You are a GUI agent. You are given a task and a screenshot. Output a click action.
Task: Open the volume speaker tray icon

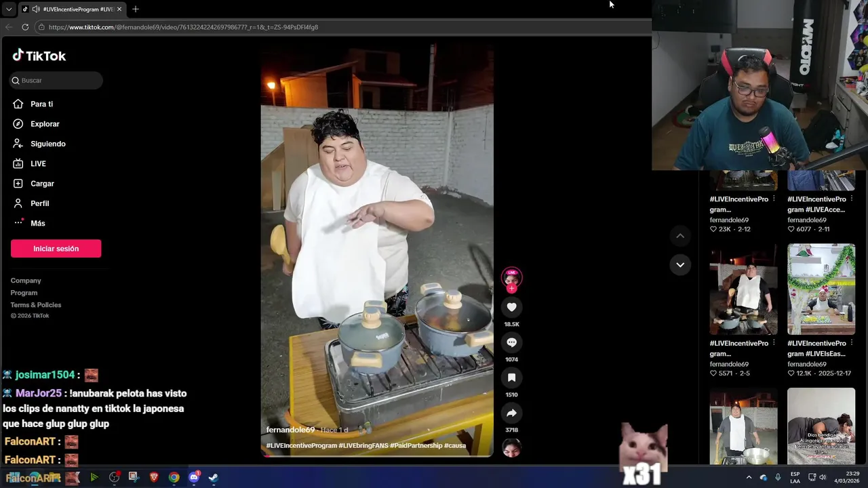coord(822,477)
